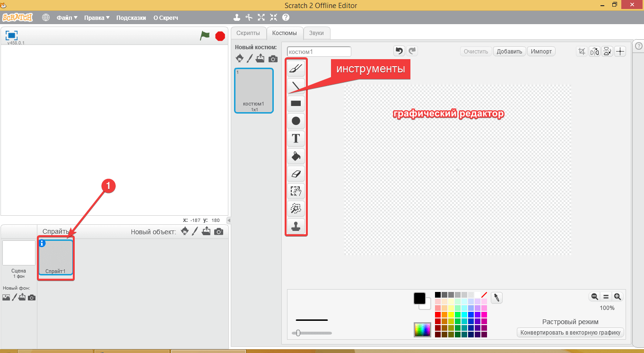Flip costume left-right
644x353 pixels.
click(x=595, y=51)
